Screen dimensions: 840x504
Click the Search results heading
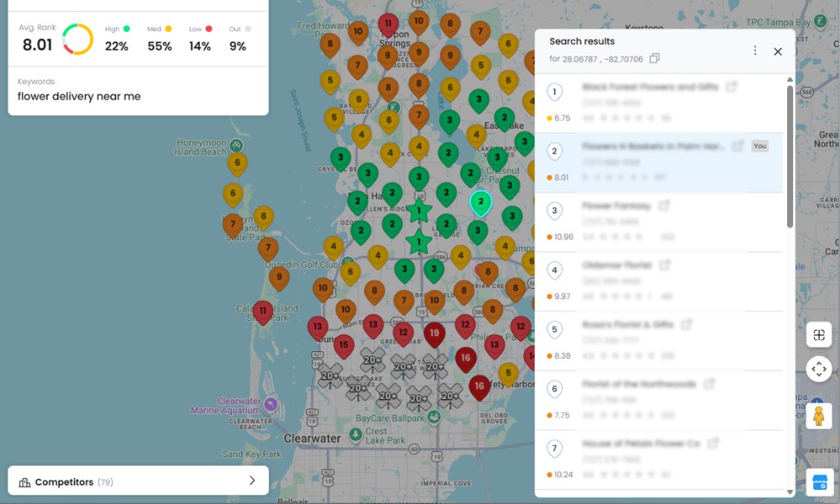[x=582, y=41]
